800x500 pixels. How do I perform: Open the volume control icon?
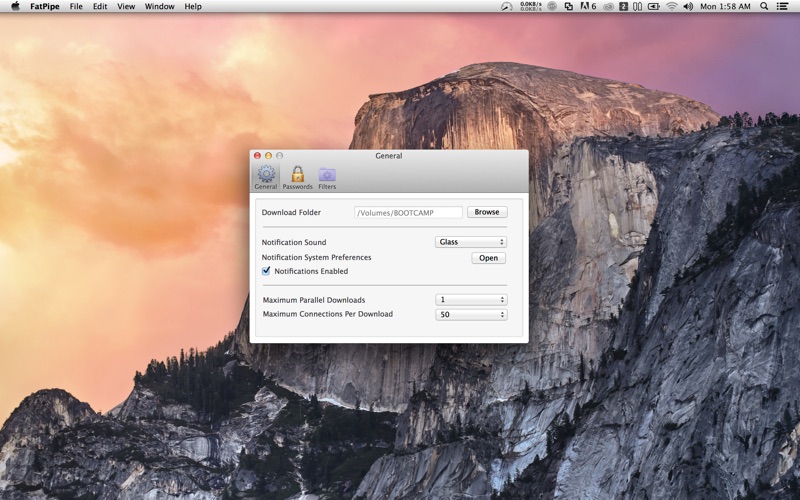point(688,6)
